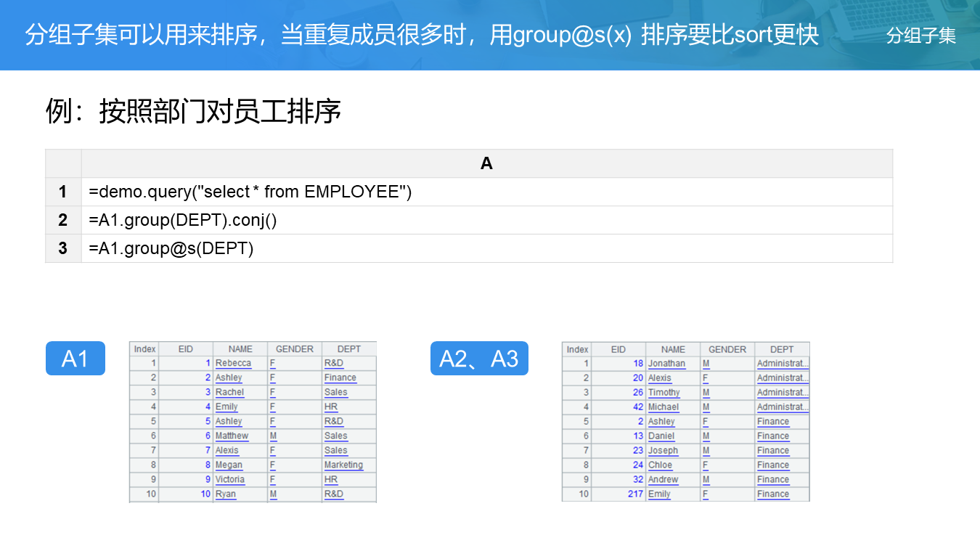Screen dimensions: 980x551
Task: Click the Marketing department cell
Action: coord(343,465)
